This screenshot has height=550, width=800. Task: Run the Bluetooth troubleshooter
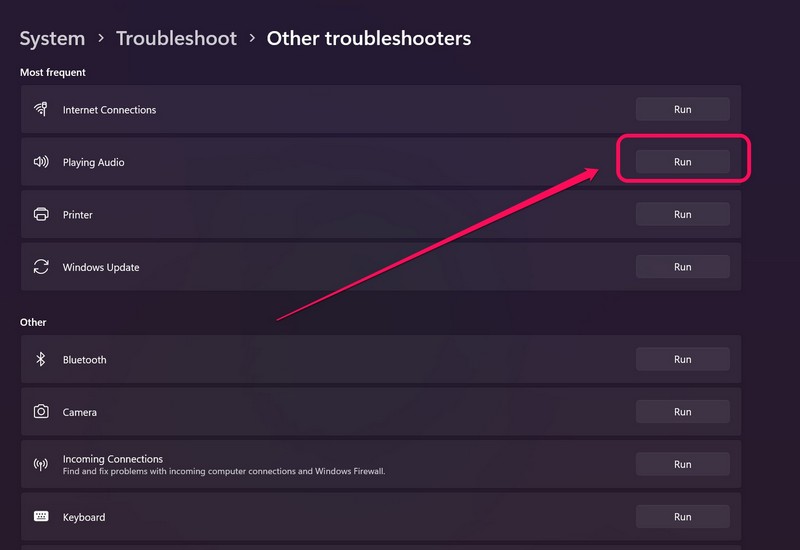click(682, 359)
